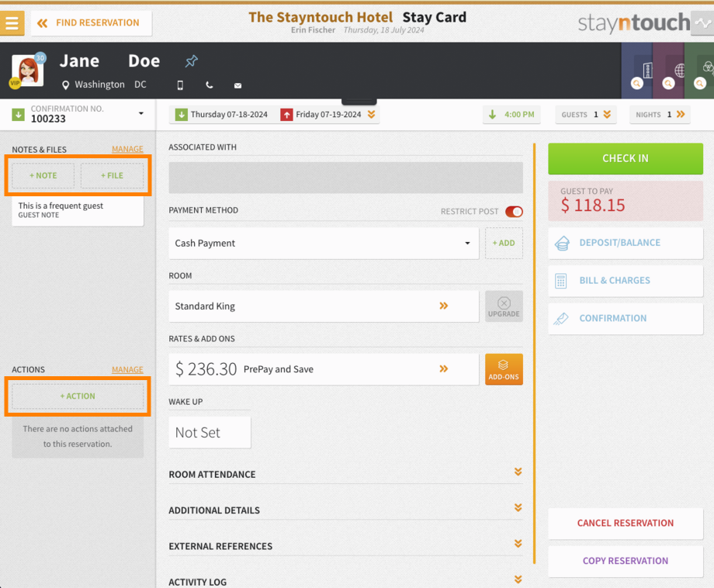Click the mobile phone icon
The image size is (714, 588).
[x=180, y=85]
